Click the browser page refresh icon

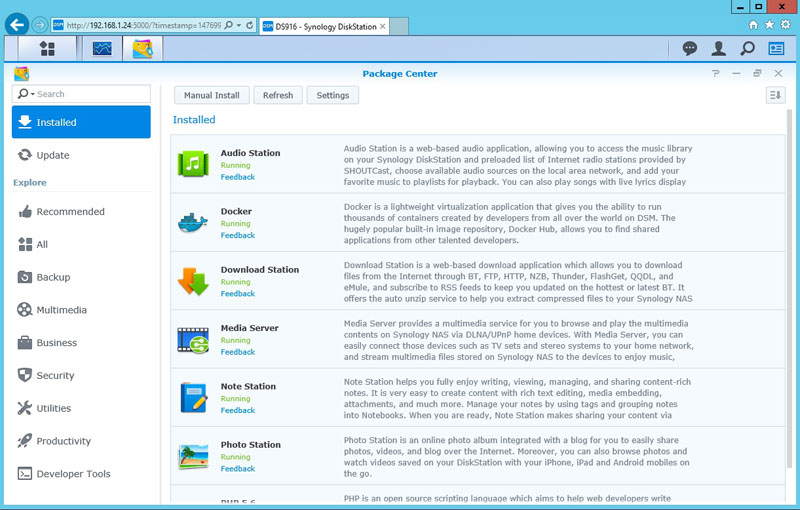click(x=249, y=25)
